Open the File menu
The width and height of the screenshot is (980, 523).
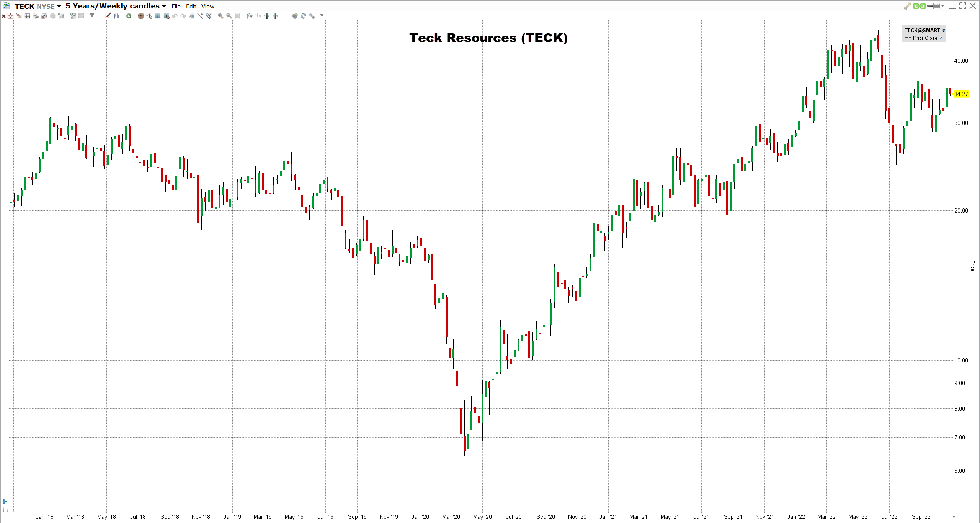pyautogui.click(x=176, y=6)
